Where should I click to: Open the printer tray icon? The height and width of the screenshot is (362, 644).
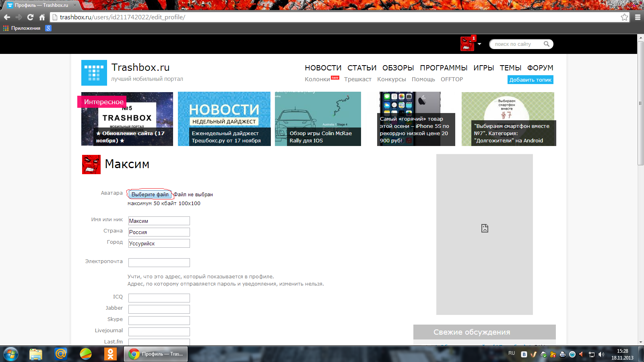tap(563, 354)
